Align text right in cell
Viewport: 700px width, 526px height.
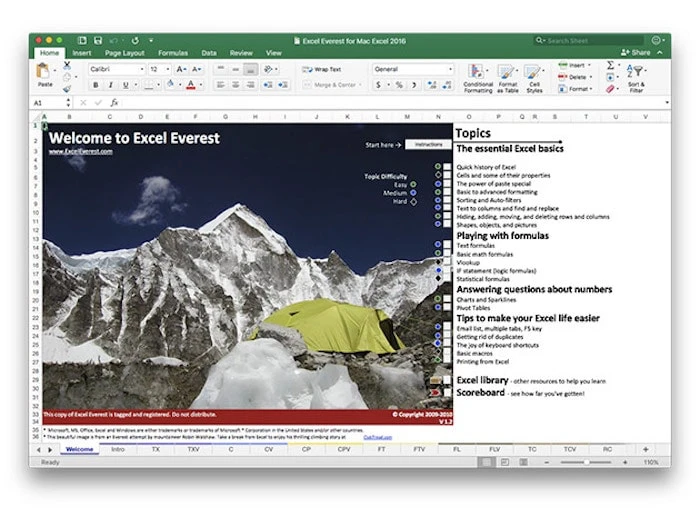coord(251,84)
